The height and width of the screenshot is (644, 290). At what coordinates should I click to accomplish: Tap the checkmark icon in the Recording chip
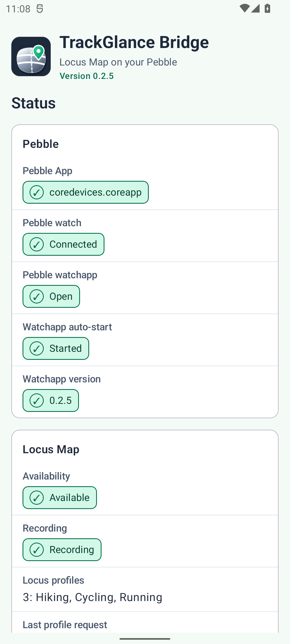click(x=37, y=550)
